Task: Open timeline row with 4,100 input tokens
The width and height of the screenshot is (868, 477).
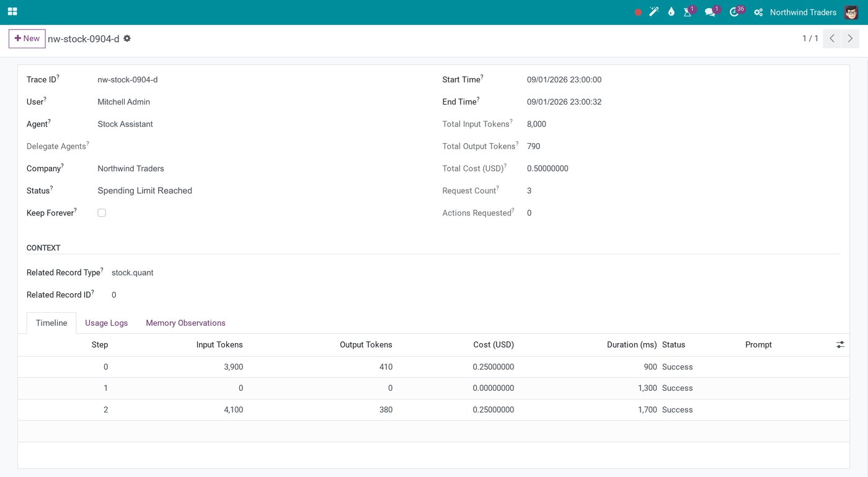Action: [433, 409]
